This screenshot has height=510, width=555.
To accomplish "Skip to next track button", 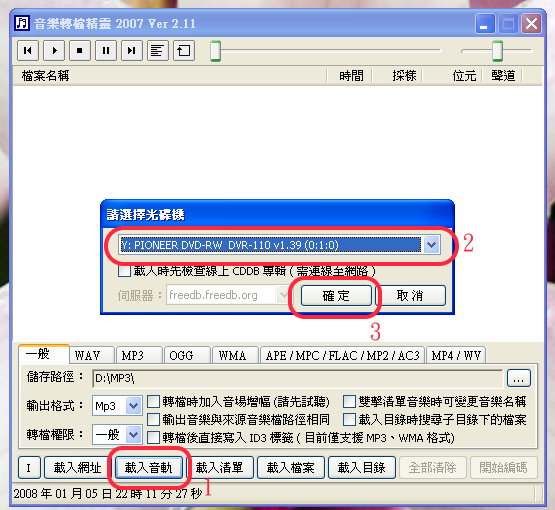I will click(x=132, y=51).
